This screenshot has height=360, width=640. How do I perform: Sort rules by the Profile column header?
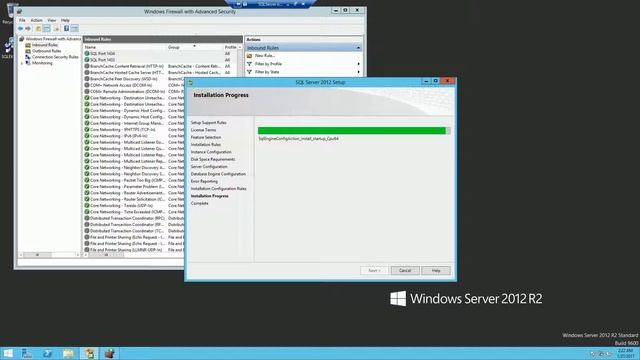point(232,47)
